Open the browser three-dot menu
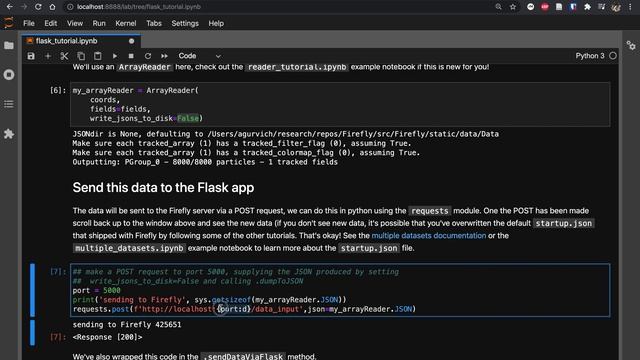Viewport: 640px width, 360px height. click(631, 7)
